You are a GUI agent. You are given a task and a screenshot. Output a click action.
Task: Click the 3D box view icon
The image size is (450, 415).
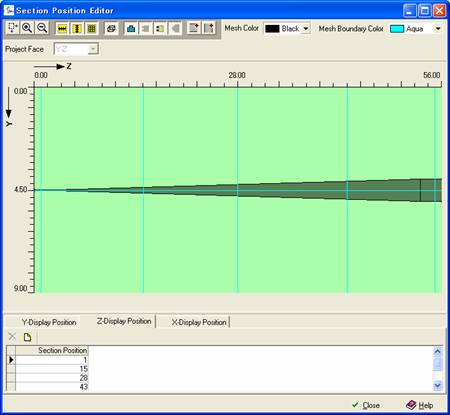(111, 29)
